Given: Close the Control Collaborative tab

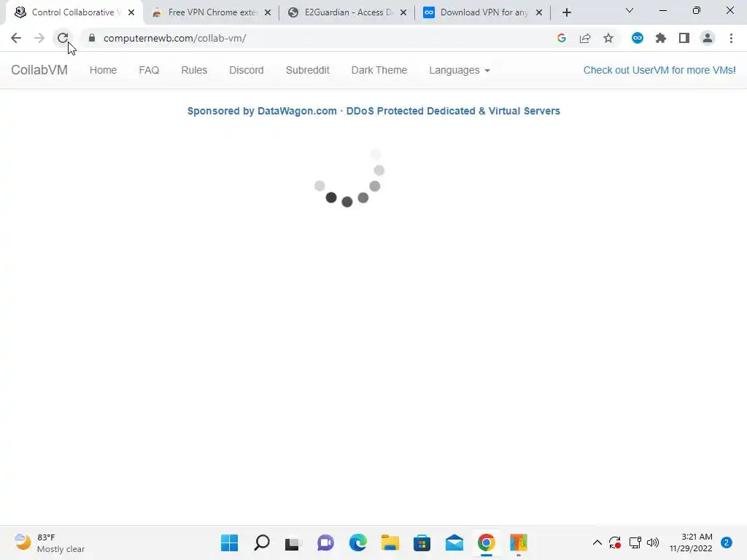Looking at the screenshot, I should pos(131,12).
